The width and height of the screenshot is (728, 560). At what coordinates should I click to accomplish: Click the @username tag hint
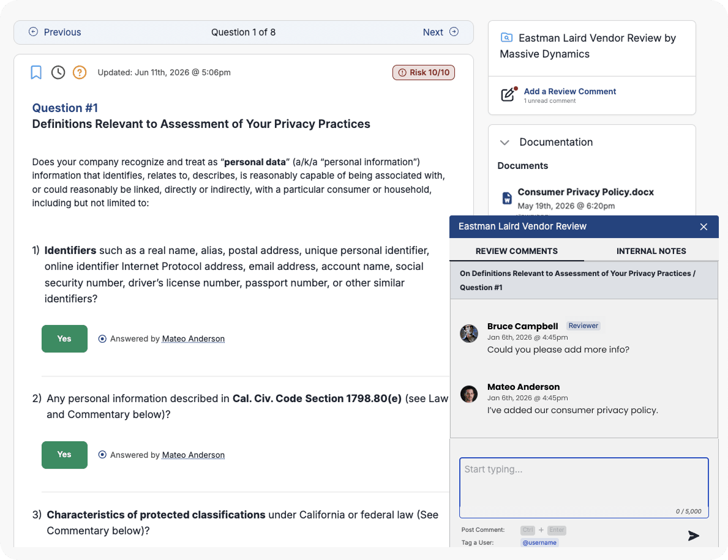(x=539, y=542)
